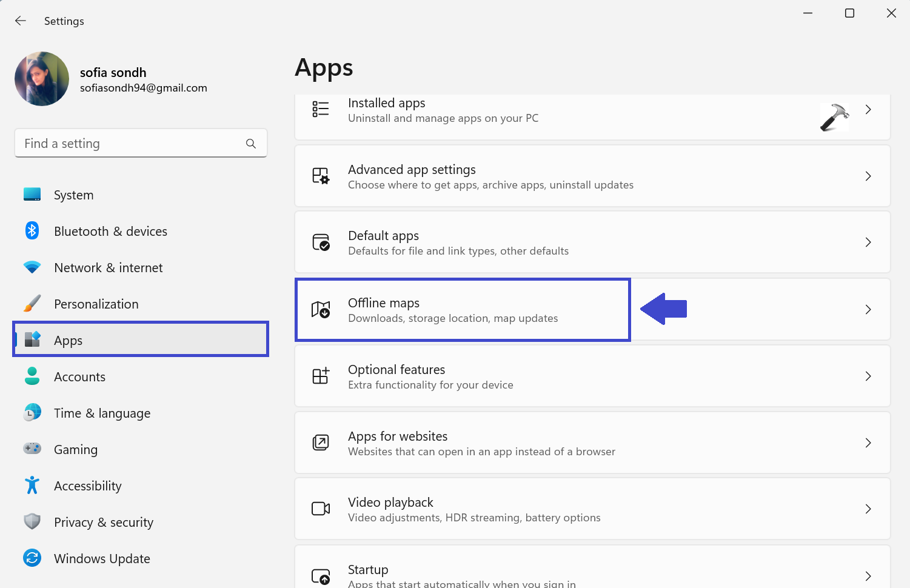Click the search magnifier icon
Viewport: 910px width, 588px height.
point(251,144)
